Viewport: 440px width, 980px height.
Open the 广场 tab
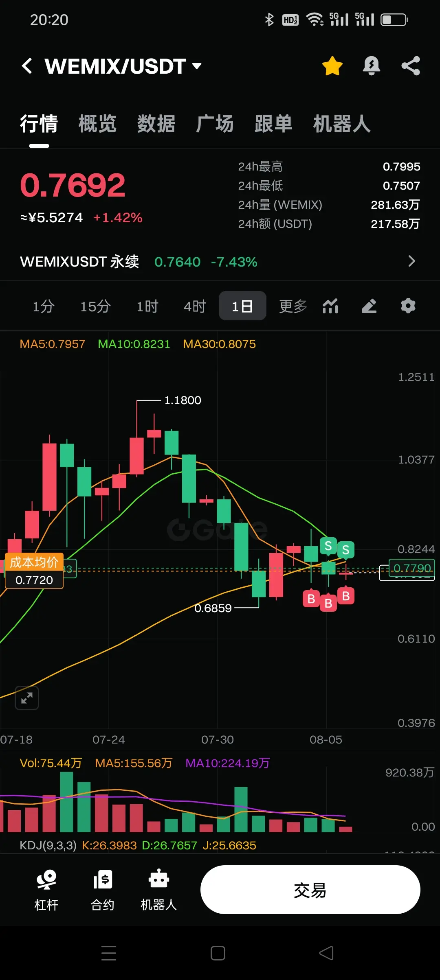pyautogui.click(x=215, y=124)
